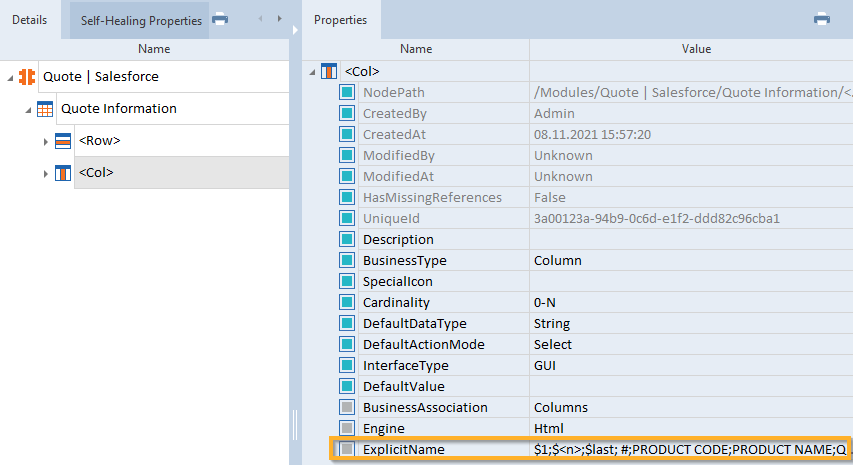Viewport: 853px width, 465px height.
Task: Collapse the Quote Information node
Action: coord(28,109)
